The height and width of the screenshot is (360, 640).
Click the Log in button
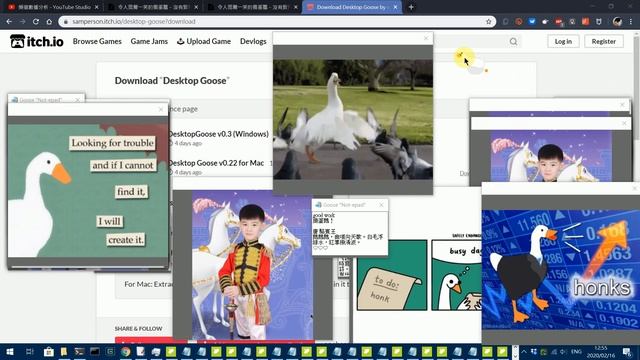click(x=563, y=41)
